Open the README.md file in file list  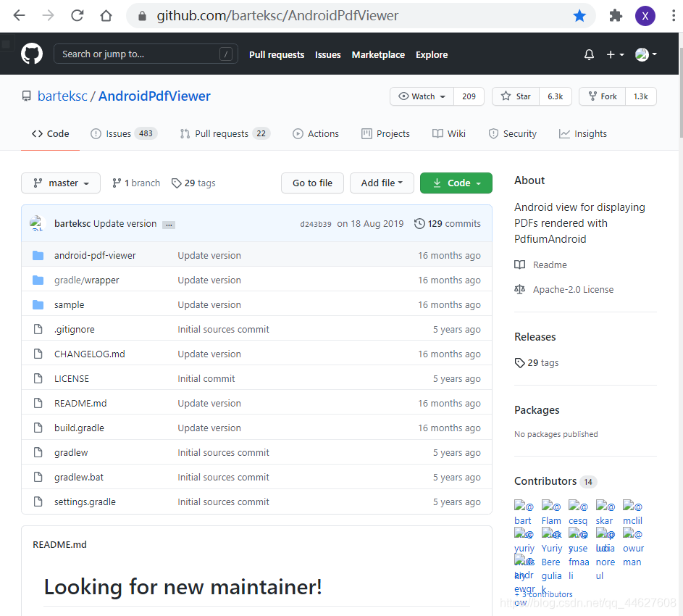pyautogui.click(x=80, y=403)
